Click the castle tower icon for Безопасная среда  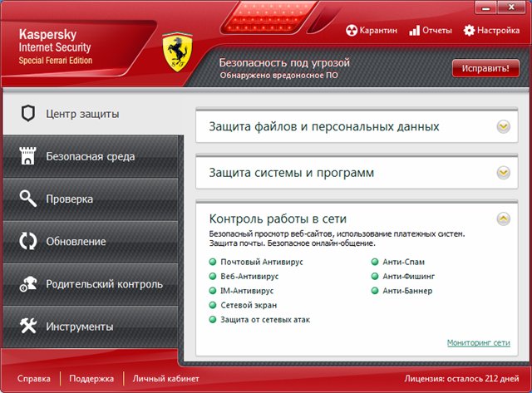click(x=27, y=156)
